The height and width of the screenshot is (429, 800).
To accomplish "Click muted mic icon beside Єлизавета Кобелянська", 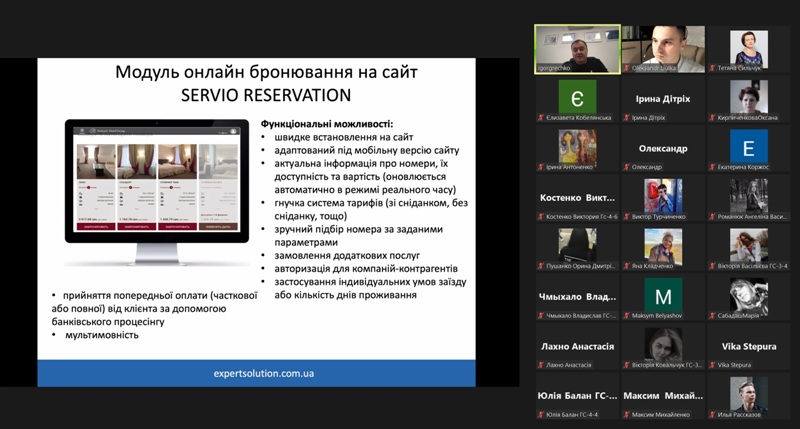I will (540, 117).
